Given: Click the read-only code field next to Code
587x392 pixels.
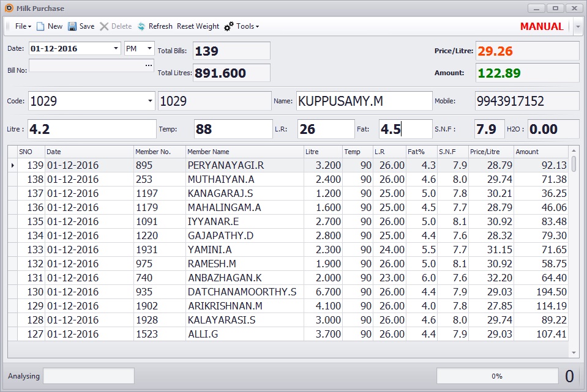Looking at the screenshot, I should (214, 101).
